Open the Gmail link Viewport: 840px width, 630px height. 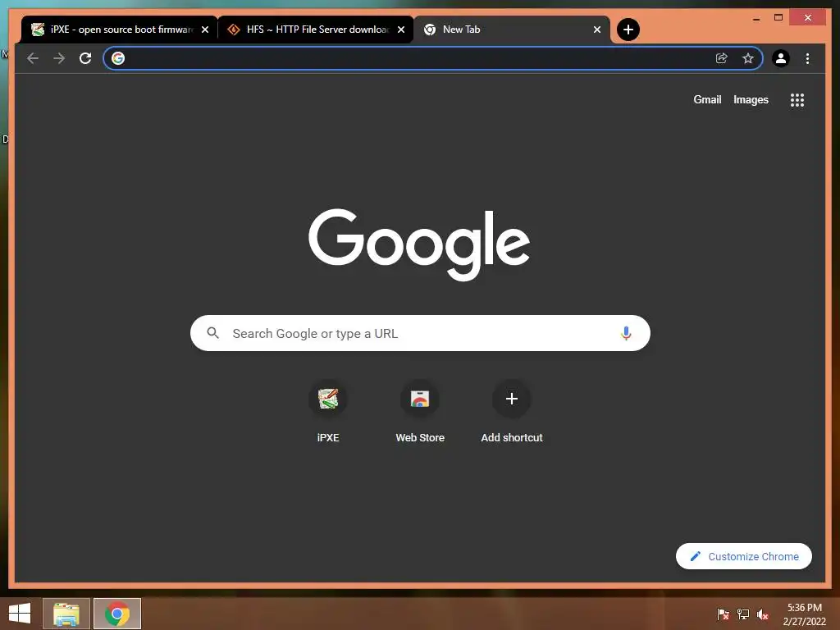(x=707, y=99)
